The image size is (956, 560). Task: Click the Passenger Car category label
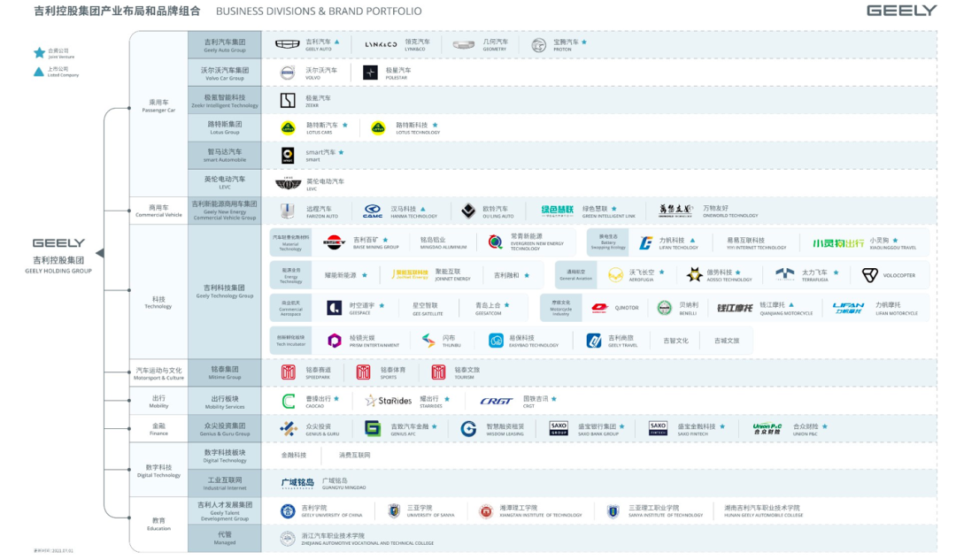point(158,106)
